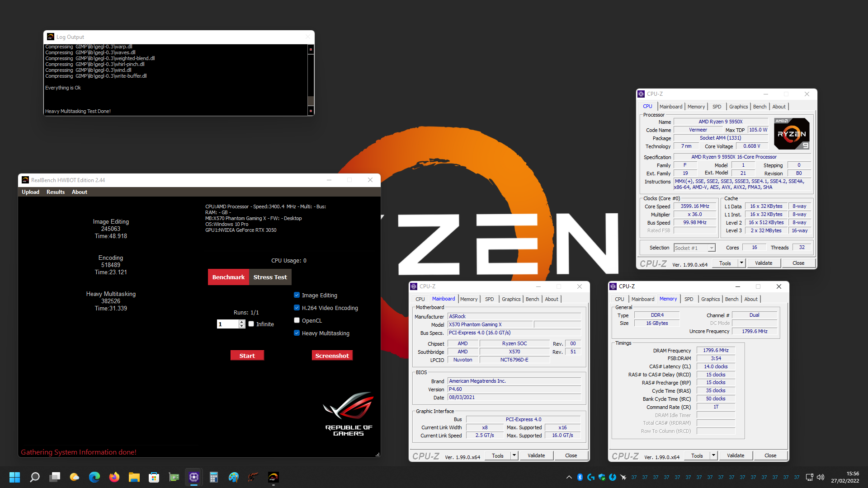This screenshot has height=488, width=868.
Task: Click Validate in CPU-Z processor window
Action: click(x=764, y=263)
